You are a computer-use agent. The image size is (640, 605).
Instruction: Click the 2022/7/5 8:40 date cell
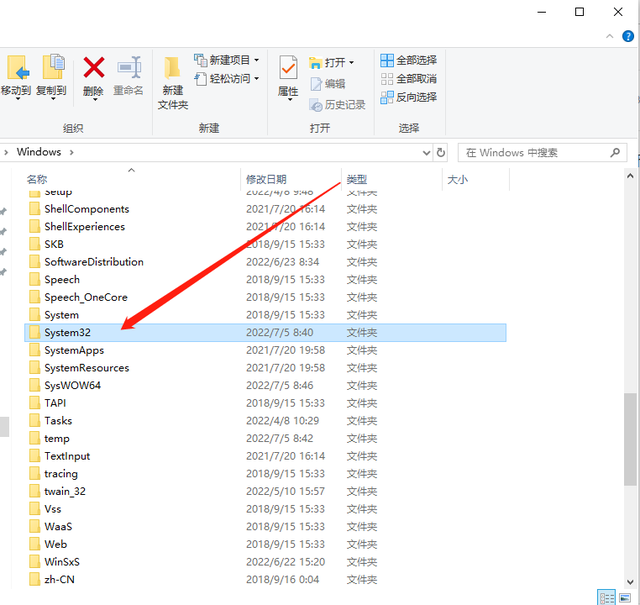280,333
